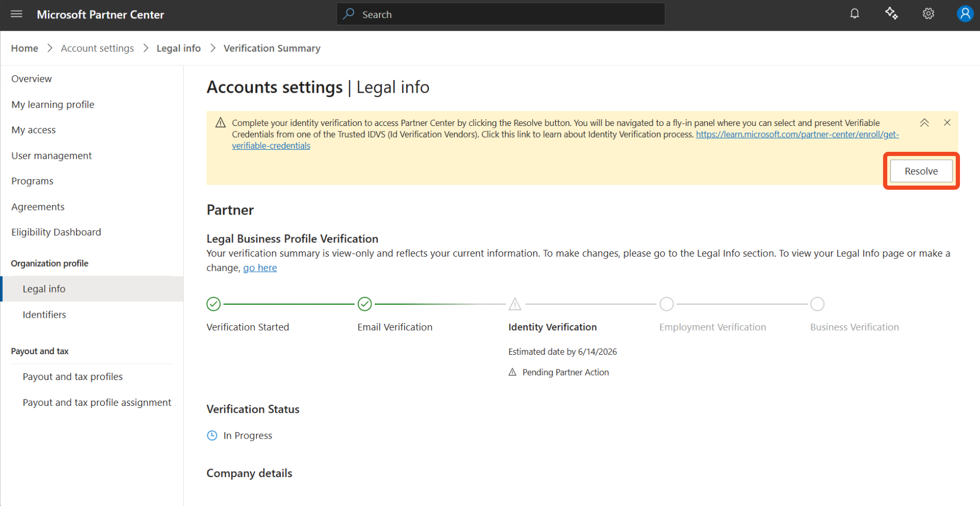Open Programs in sidebar
Screen dimensions: 980x506
tap(32, 181)
